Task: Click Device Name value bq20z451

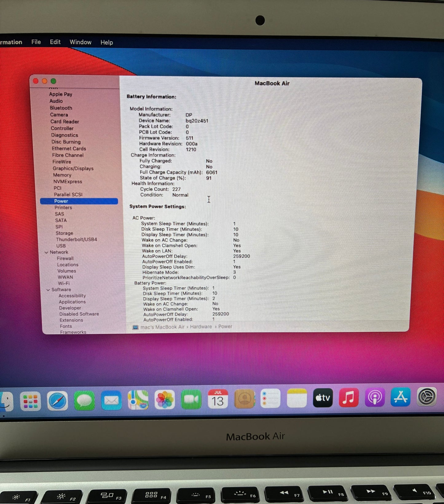Action: [197, 121]
